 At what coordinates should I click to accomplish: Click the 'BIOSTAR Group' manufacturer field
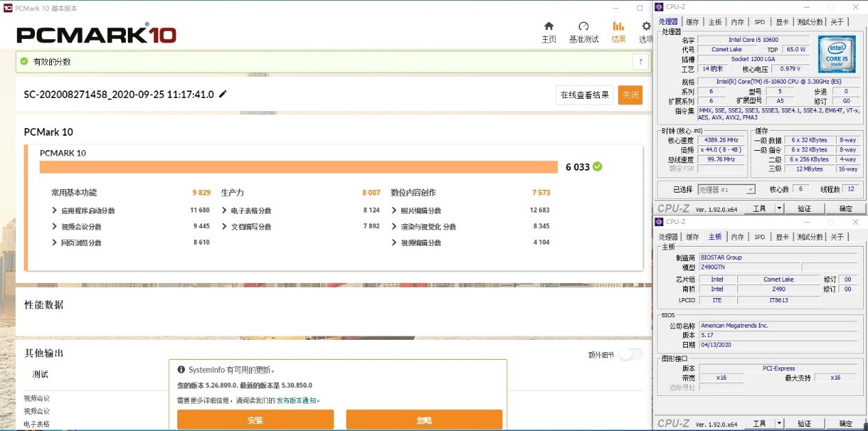pos(778,258)
